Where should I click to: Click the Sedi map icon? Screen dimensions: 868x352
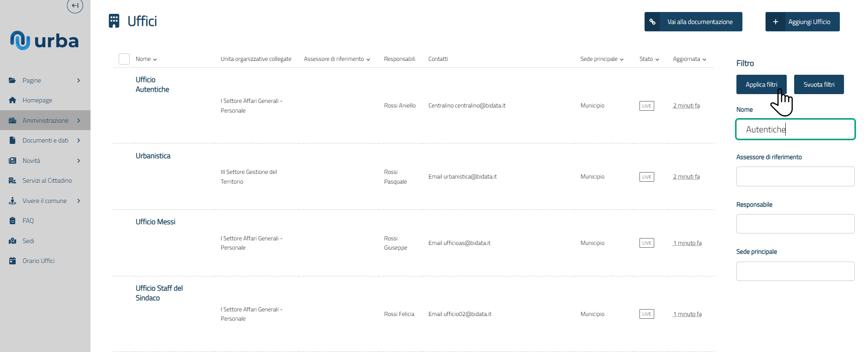pyautogui.click(x=12, y=241)
